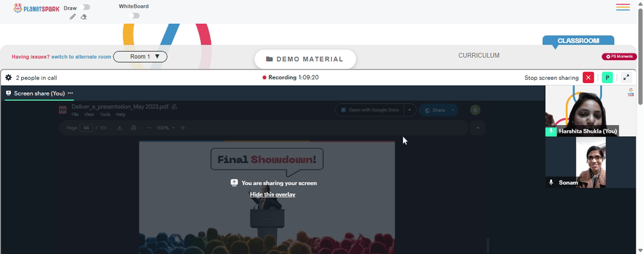644x254 pixels.
Task: Click the PDF file icon
Action: coord(62,110)
